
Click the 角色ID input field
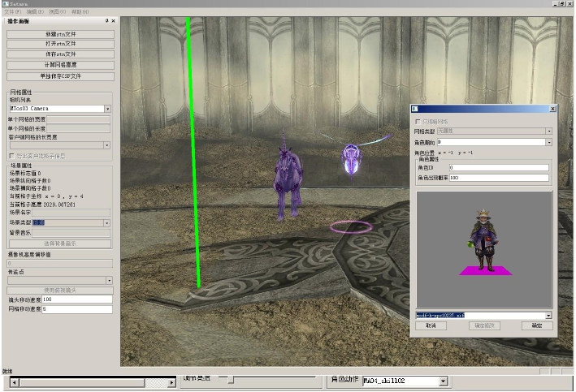click(499, 168)
